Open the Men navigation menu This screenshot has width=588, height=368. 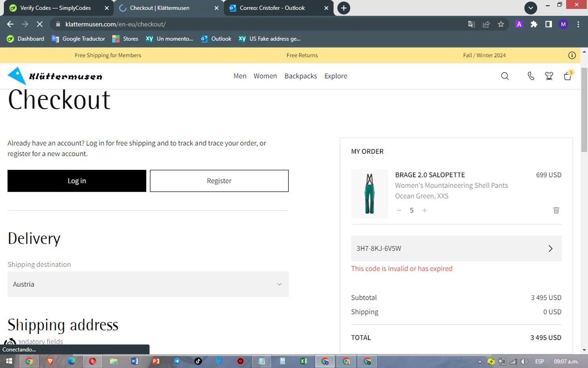pos(240,76)
